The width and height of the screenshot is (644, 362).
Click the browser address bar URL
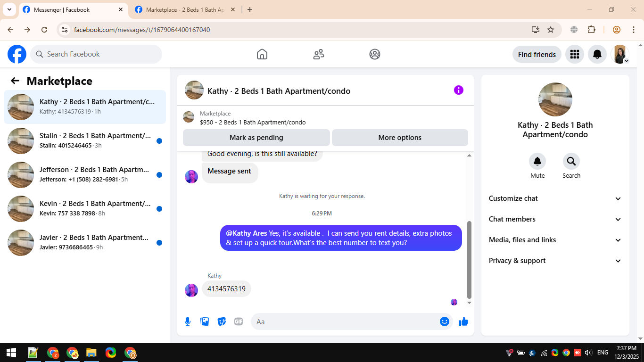pos(142,30)
